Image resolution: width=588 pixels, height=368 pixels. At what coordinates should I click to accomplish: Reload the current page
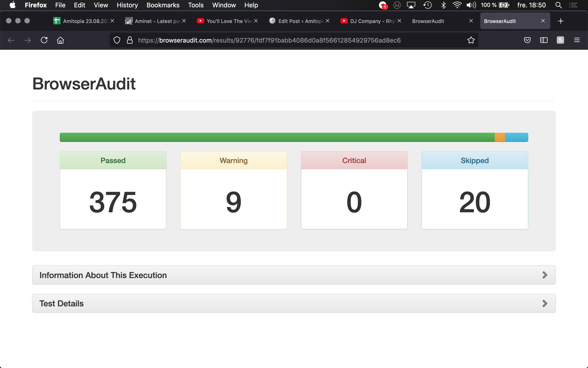point(44,40)
